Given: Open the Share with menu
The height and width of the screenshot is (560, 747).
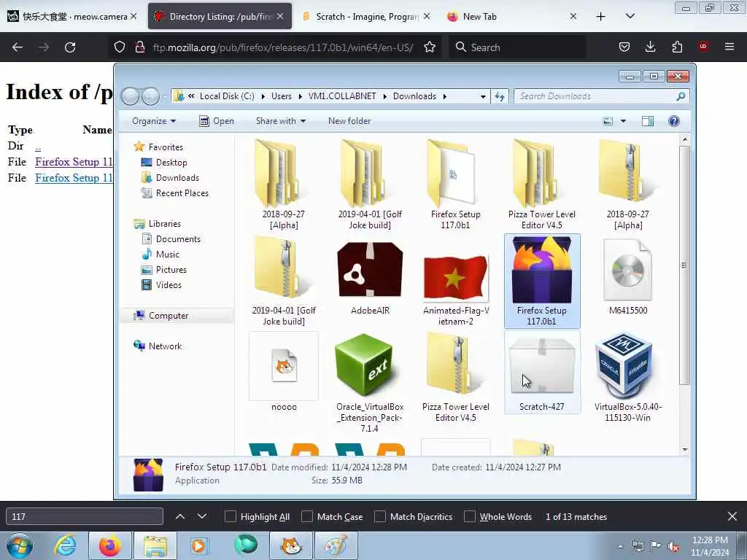Looking at the screenshot, I should tap(281, 121).
